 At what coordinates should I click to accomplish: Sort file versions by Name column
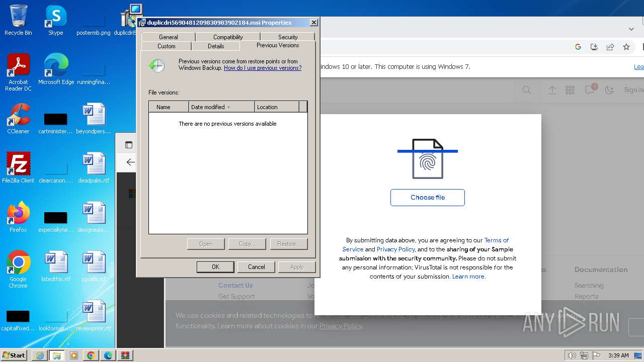click(x=169, y=107)
